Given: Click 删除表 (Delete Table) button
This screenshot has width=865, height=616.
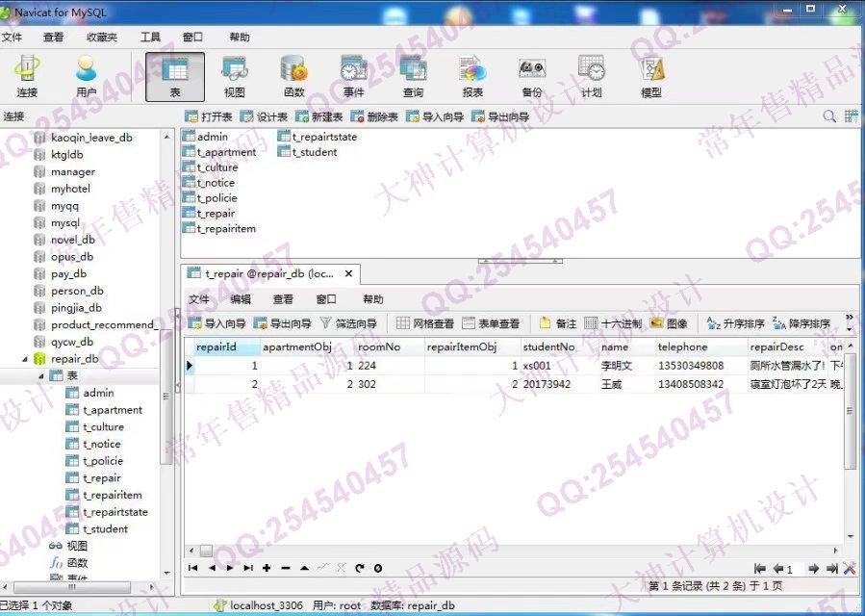Looking at the screenshot, I should pos(374,116).
